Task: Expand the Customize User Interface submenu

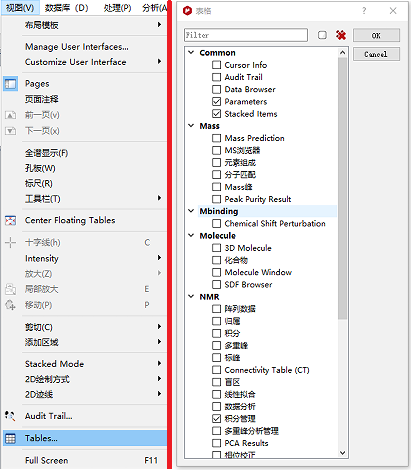Action: (x=85, y=62)
